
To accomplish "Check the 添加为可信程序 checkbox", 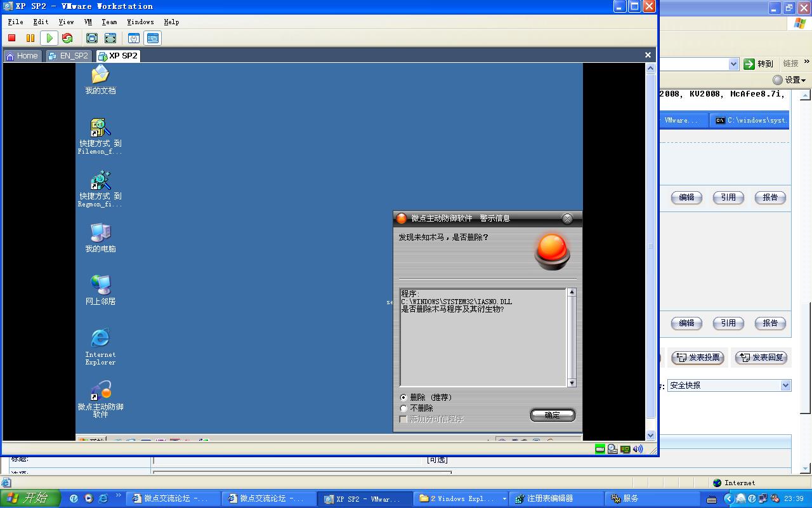I will click(x=432, y=419).
